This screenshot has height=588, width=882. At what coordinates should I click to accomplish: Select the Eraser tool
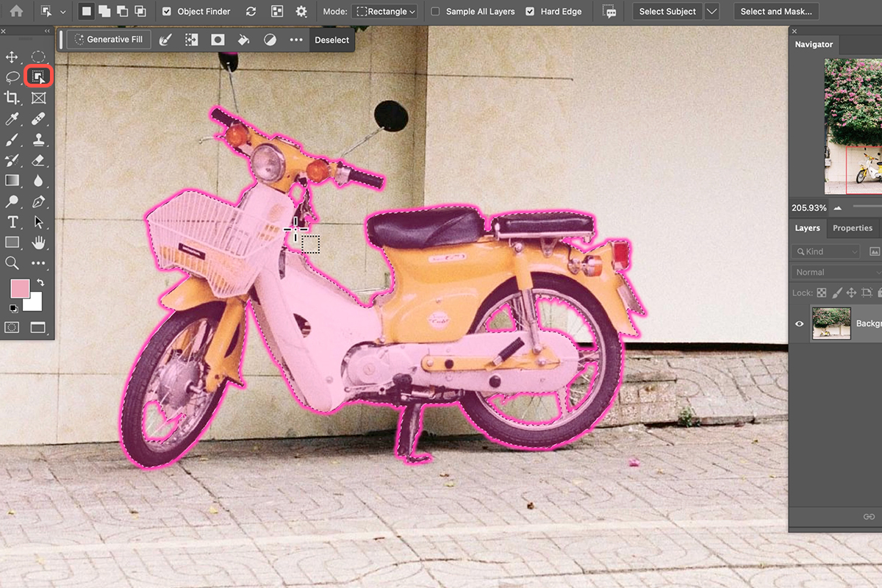coord(38,159)
